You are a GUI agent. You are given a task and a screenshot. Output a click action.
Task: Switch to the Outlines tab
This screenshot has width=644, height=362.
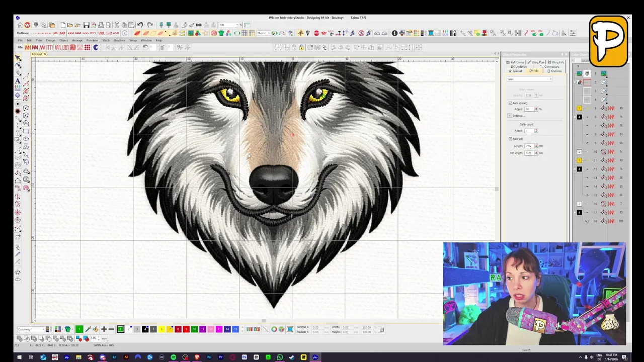[555, 71]
